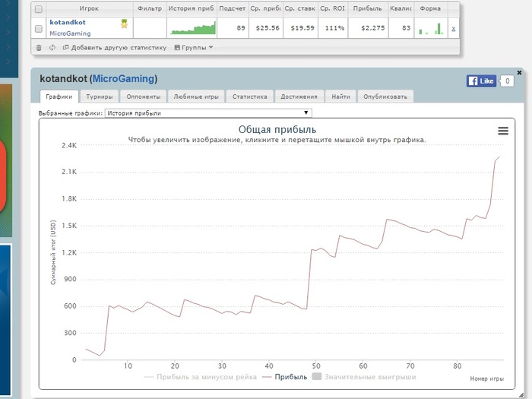Click the profit history sparkline thumbnail
532x399 pixels.
pyautogui.click(x=193, y=28)
